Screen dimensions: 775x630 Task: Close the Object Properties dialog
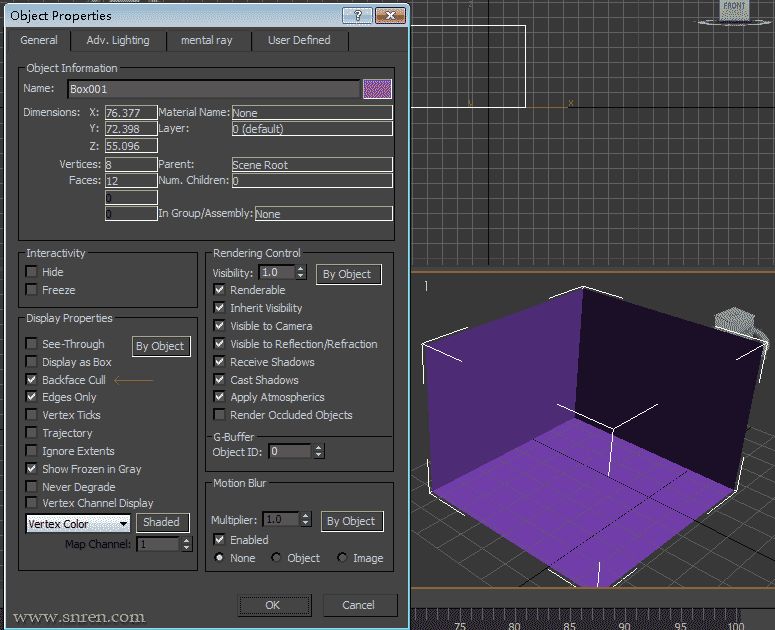391,15
